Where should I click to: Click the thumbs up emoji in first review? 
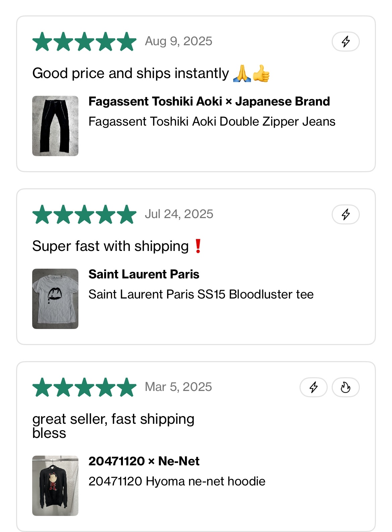[261, 74]
